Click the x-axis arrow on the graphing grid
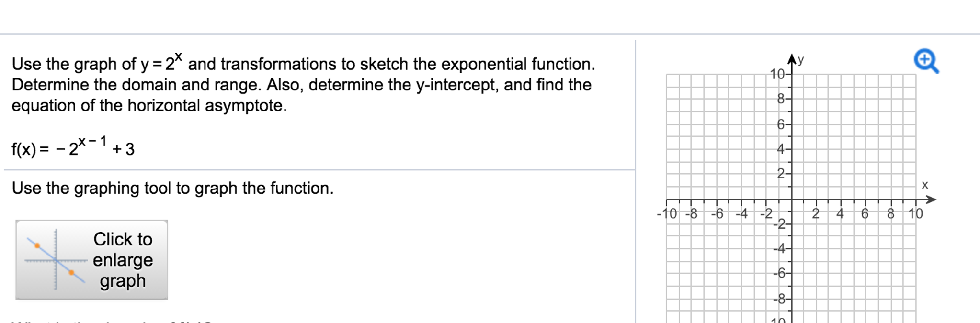Screen dimensions: 980x323 (x=933, y=199)
